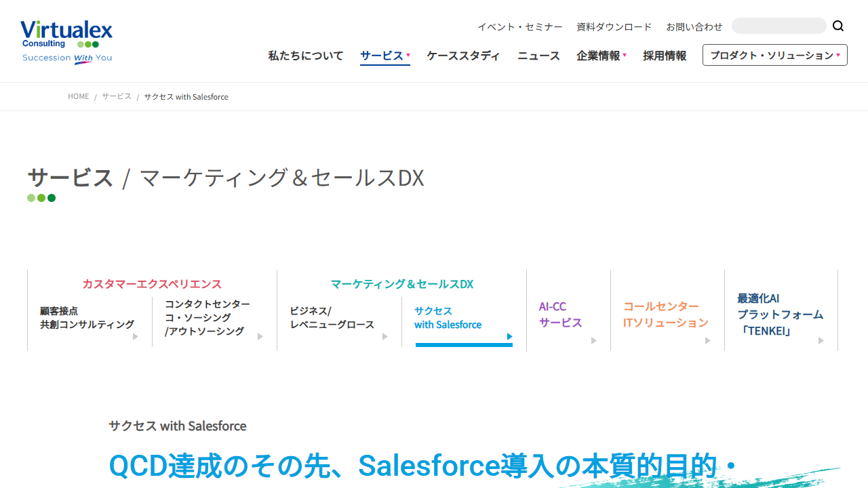Select the 最適化AI プラットフォーム TENKEI tab

(x=781, y=310)
